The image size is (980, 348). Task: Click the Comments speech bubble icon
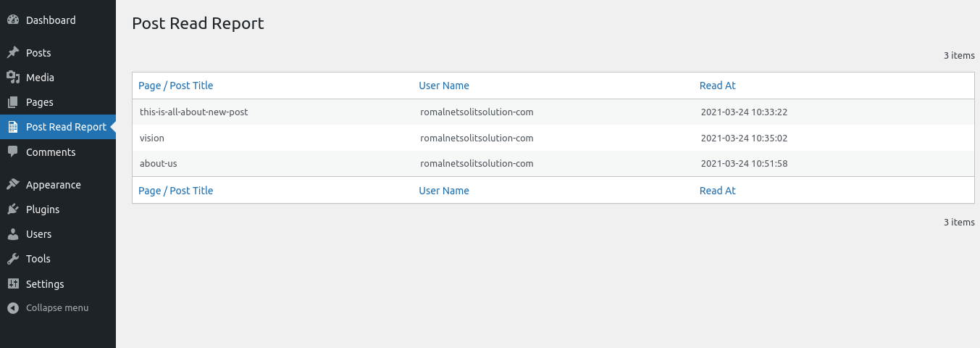coord(13,152)
